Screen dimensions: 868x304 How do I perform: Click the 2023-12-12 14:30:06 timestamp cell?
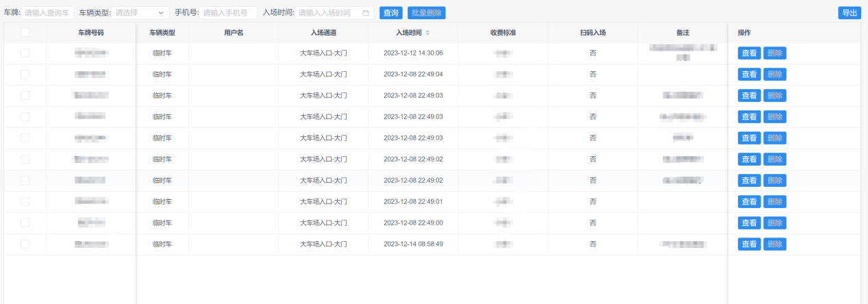pos(413,53)
